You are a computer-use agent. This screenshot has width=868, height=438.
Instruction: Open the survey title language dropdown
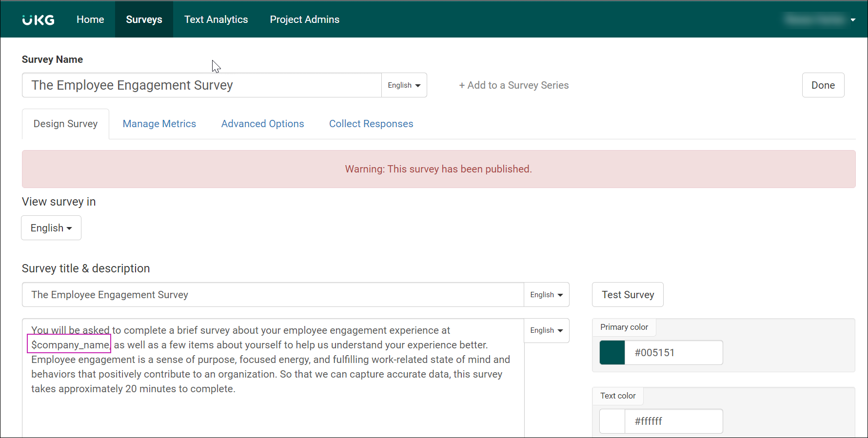pyautogui.click(x=547, y=295)
